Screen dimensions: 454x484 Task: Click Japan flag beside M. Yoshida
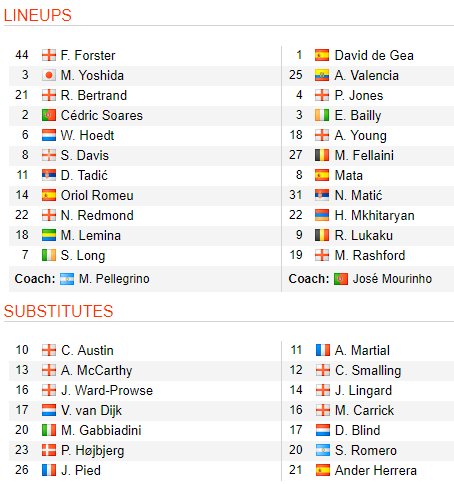(x=49, y=75)
